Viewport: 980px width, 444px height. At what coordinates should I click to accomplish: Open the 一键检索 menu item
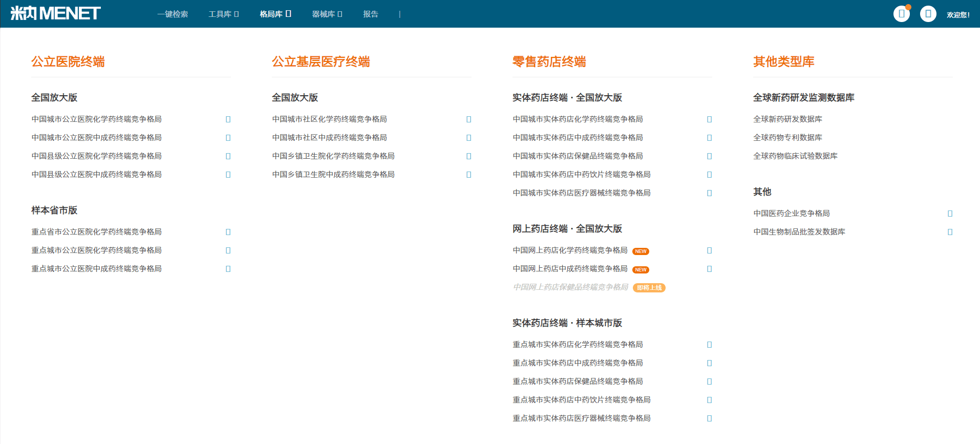[x=173, y=14]
